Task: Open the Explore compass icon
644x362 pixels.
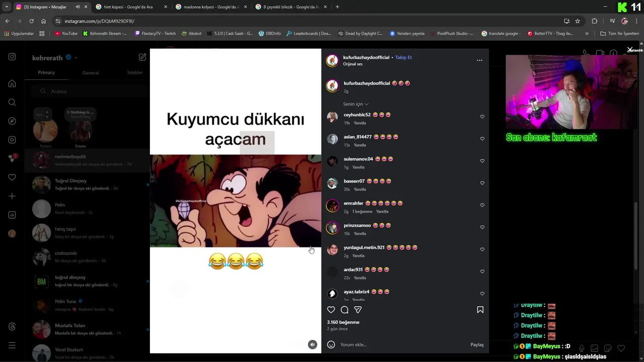Action: [x=12, y=121]
